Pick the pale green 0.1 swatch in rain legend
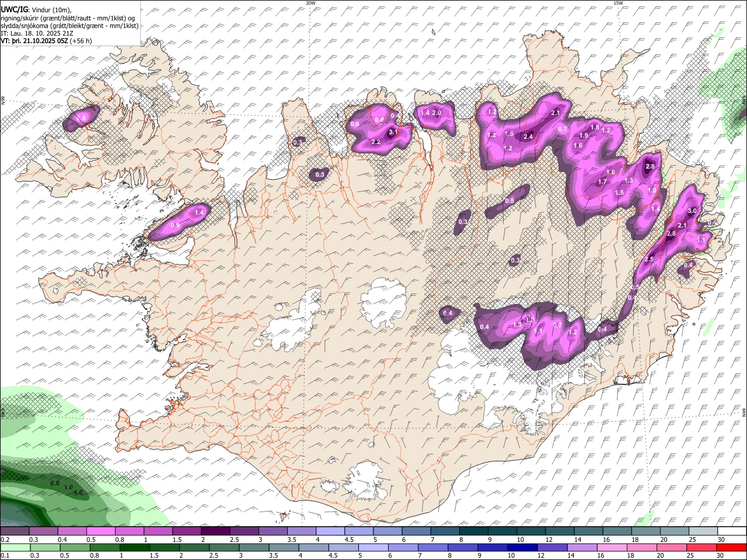 coord(15,547)
